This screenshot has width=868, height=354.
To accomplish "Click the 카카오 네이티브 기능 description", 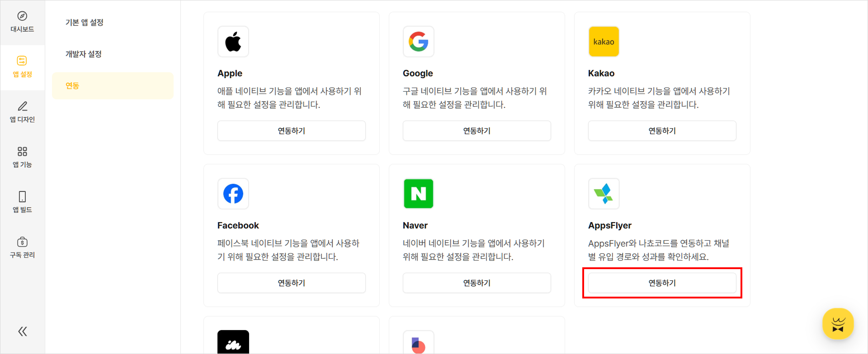I will pos(659,98).
